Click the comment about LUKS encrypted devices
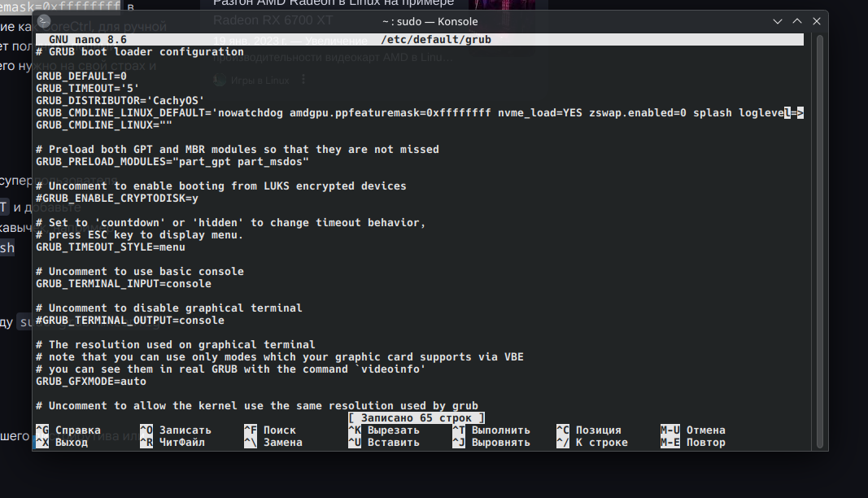 221,186
